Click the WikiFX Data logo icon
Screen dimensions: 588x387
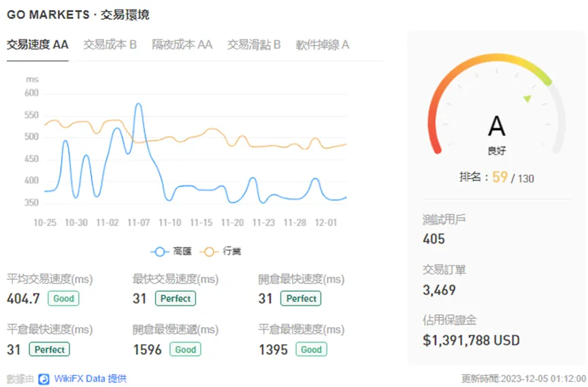coord(44,379)
